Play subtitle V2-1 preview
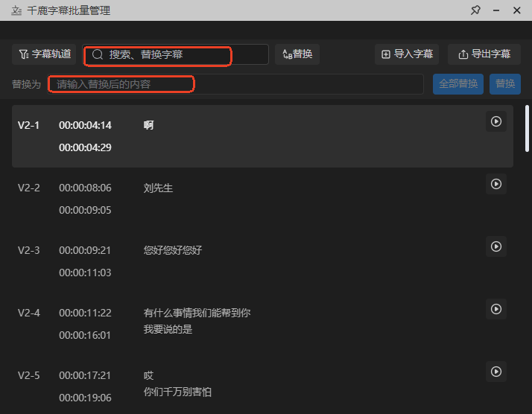This screenshot has width=532, height=414. (x=496, y=121)
